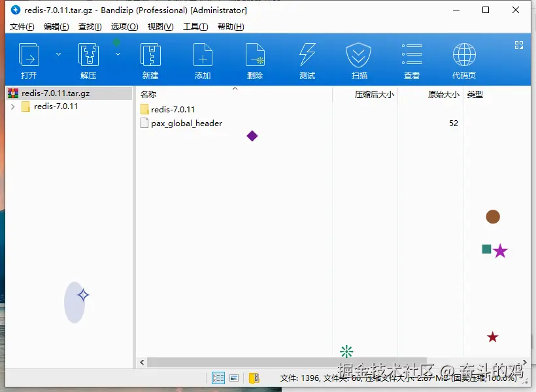Select redis-7.0.11.tar.gz root in tree
This screenshot has height=392, width=536.
(69, 93)
